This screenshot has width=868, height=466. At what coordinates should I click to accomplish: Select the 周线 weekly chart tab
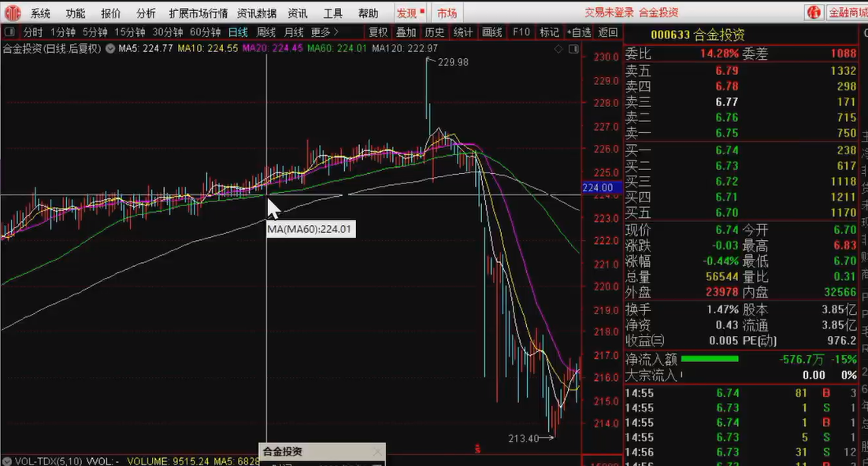click(x=266, y=32)
